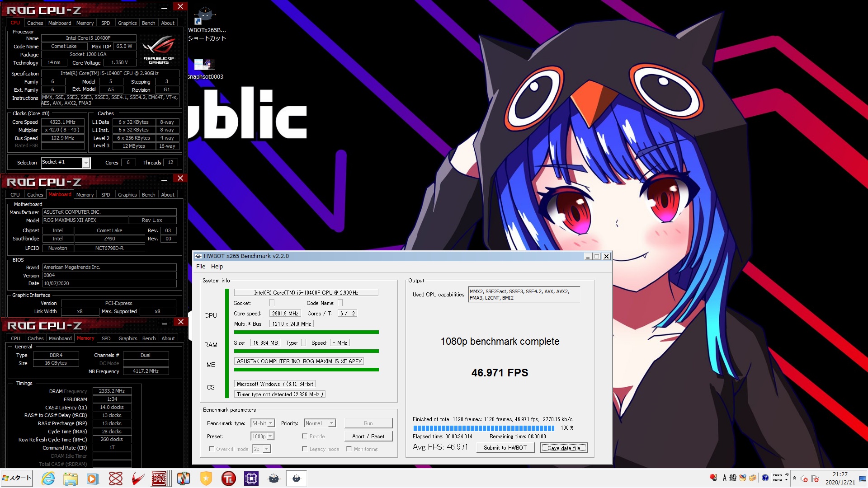
Task: Click the inactive HWBOT penguin taskbar icon
Action: [x=274, y=479]
